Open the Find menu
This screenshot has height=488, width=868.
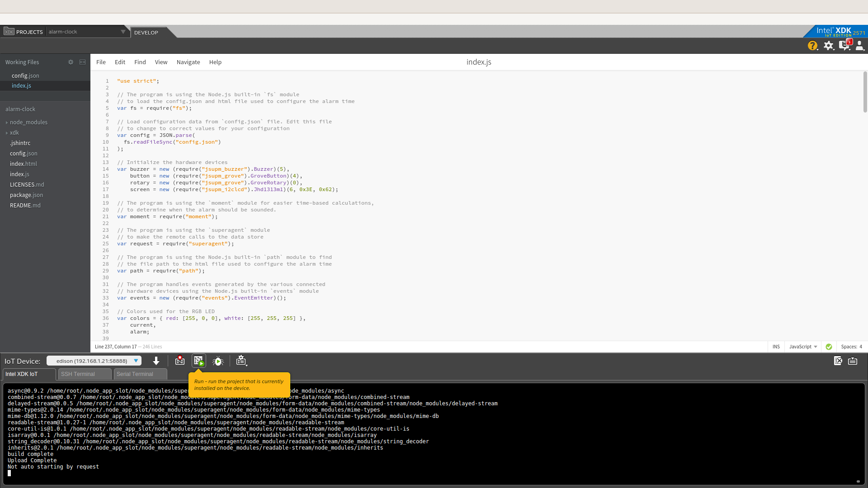140,62
